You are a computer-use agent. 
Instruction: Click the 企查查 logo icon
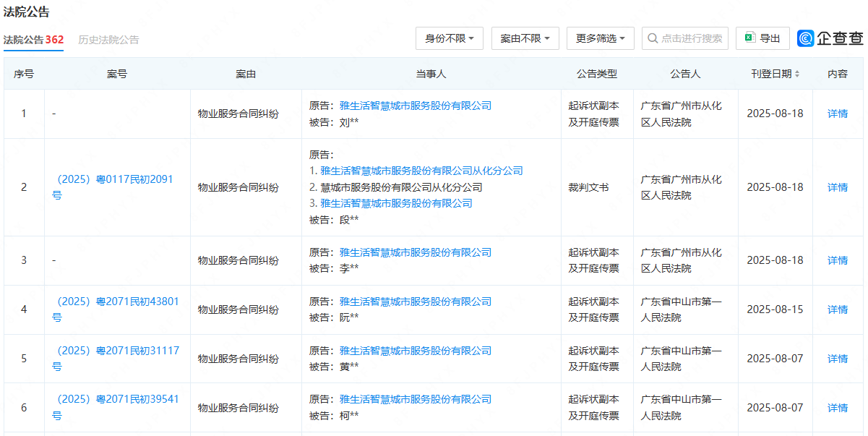[x=806, y=38]
